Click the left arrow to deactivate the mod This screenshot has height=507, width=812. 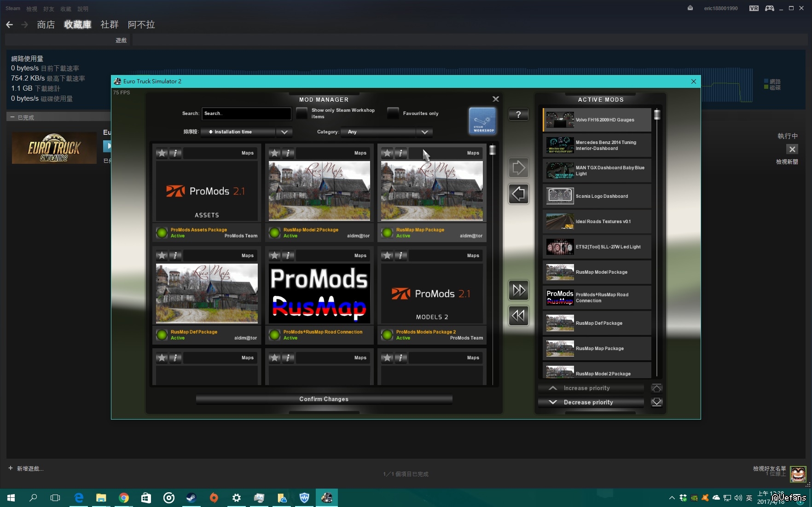pyautogui.click(x=518, y=194)
